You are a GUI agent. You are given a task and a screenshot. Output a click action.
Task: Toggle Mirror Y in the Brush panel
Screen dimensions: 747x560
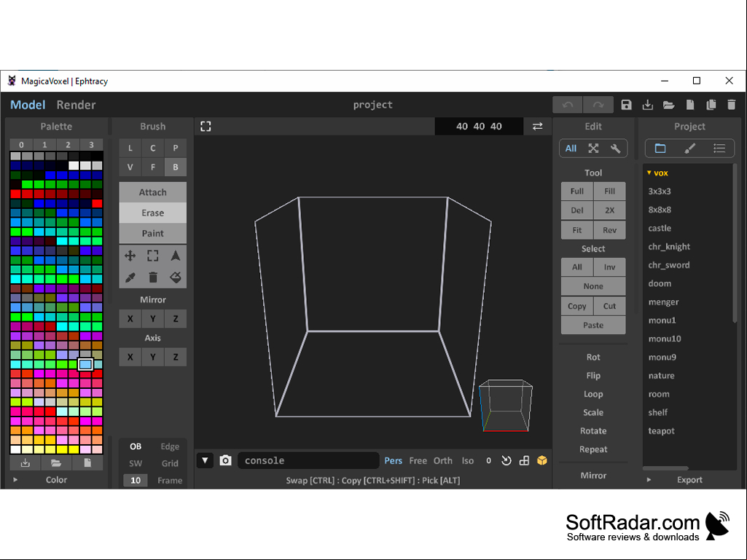pyautogui.click(x=153, y=318)
